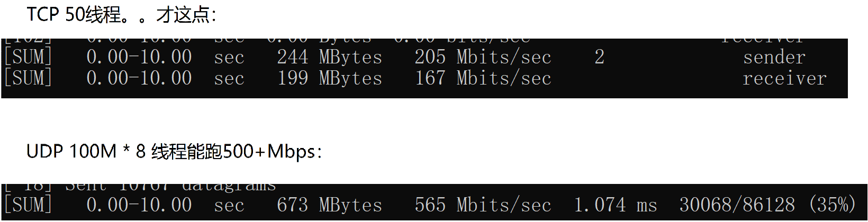The image size is (868, 222).
Task: Click the '30068/86128' lost datagrams value
Action: point(737,205)
